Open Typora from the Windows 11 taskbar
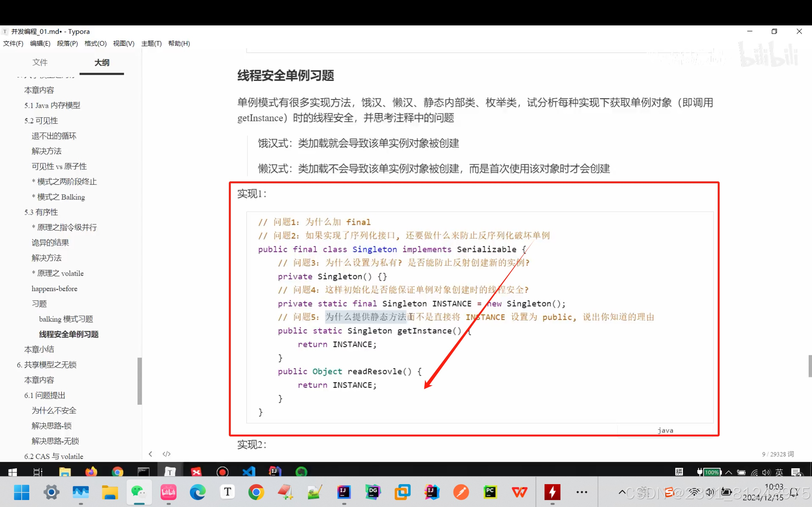This screenshot has height=507, width=812. (228, 492)
